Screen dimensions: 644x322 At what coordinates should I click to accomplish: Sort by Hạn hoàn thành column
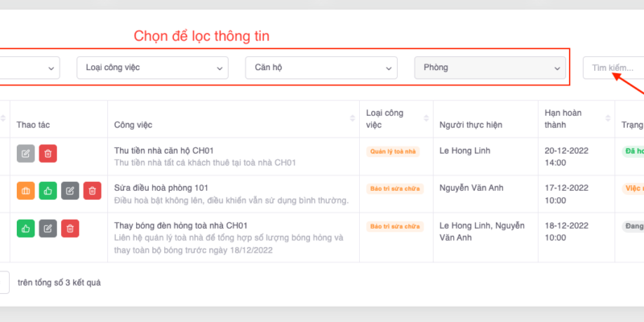609,119
